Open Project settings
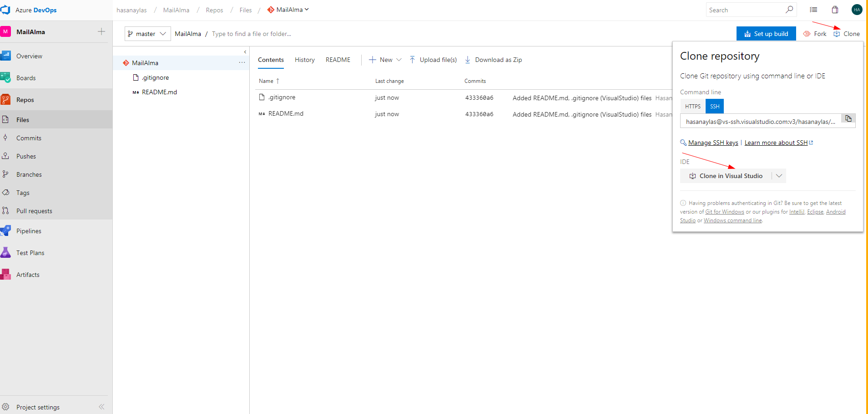The height and width of the screenshot is (414, 868). (x=38, y=407)
